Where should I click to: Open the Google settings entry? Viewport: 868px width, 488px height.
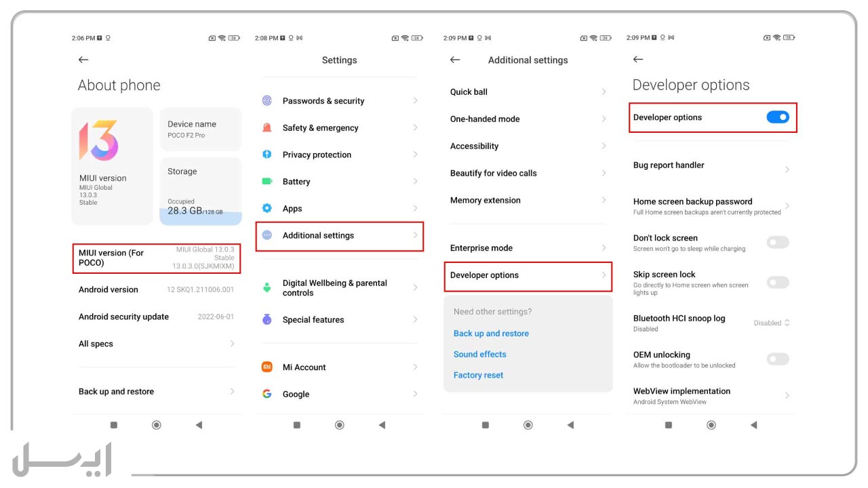coord(340,394)
